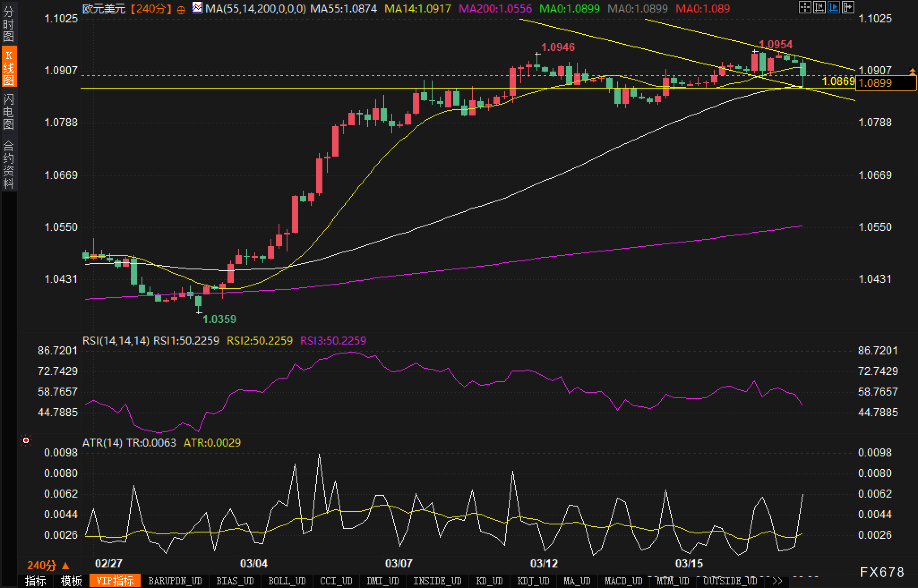Select the 指标 tab at bottom
Screen dimensions: 918x588
(x=35, y=581)
